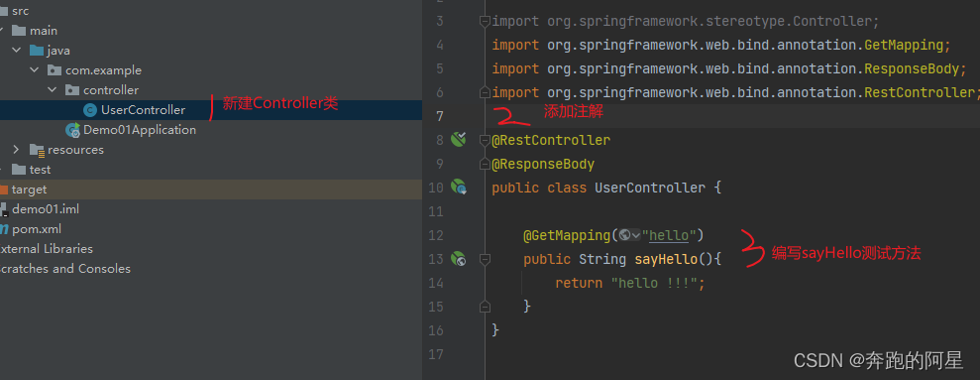Click the globe URL icon inside @GetMapping

[x=624, y=235]
